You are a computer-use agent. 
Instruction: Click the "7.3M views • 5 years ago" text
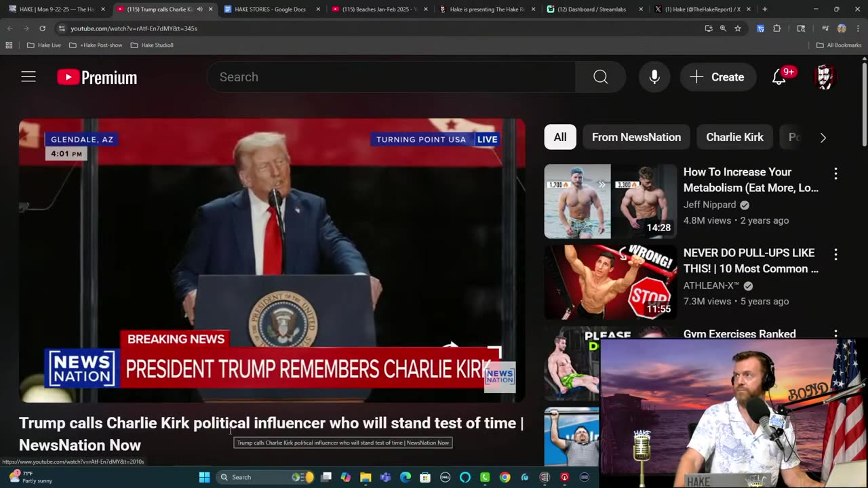click(x=736, y=301)
